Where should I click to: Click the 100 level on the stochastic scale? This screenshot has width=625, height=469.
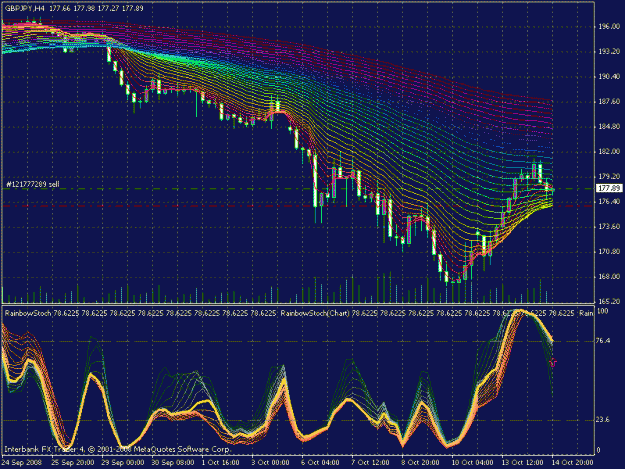(603, 311)
